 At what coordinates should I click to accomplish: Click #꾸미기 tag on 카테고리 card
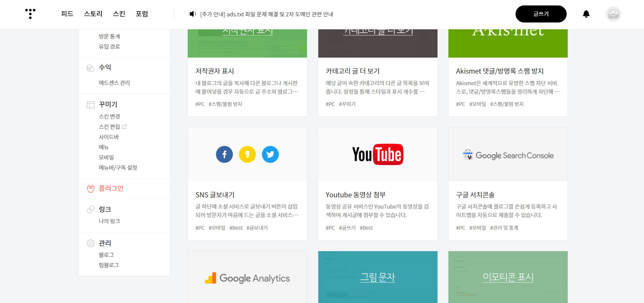(x=347, y=104)
